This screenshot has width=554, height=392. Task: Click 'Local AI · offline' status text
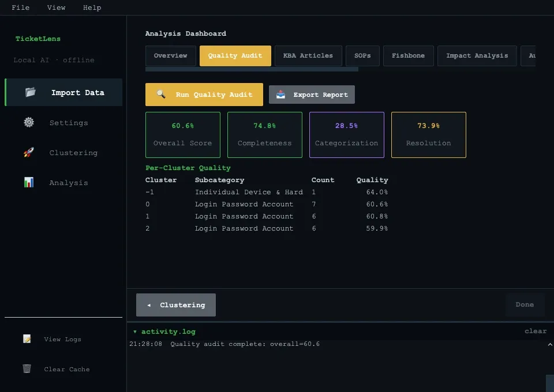(54, 60)
